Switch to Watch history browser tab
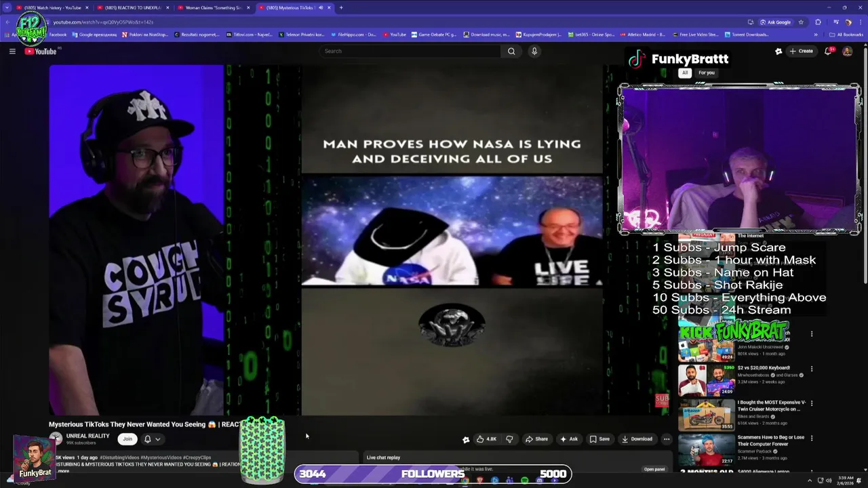Screen dimensions: 868x488 coord(53,7)
